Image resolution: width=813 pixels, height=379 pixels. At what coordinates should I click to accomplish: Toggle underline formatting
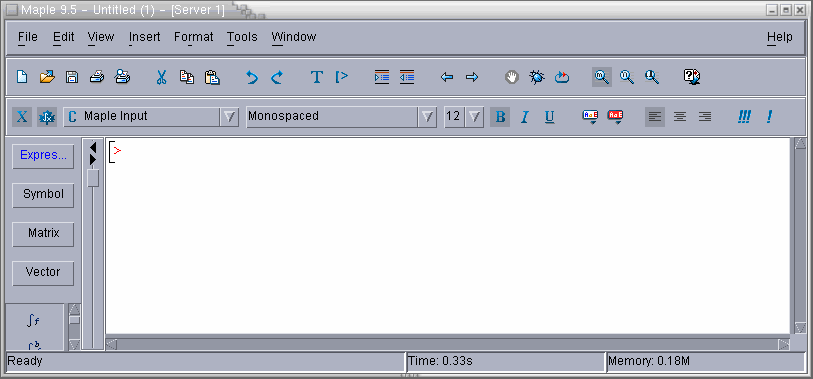[550, 117]
